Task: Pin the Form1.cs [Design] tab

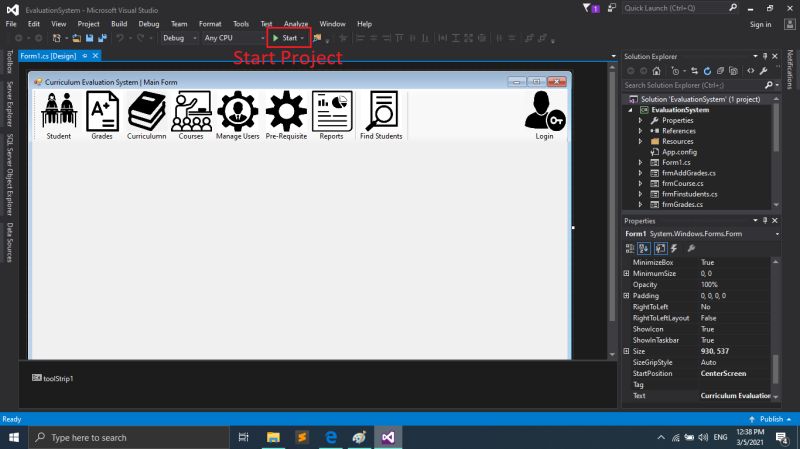Action: pos(85,56)
